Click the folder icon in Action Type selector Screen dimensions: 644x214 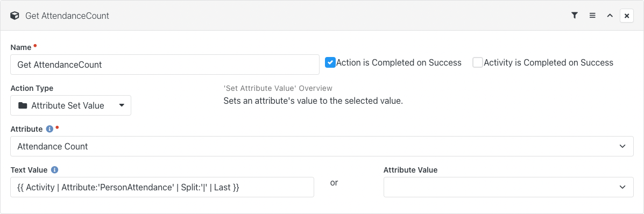coord(23,105)
